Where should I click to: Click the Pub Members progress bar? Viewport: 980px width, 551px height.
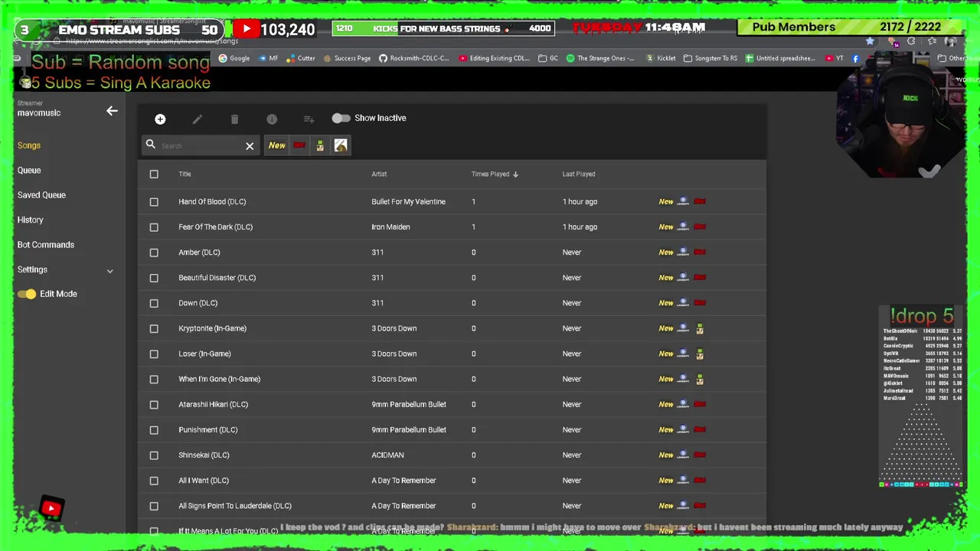850,27
